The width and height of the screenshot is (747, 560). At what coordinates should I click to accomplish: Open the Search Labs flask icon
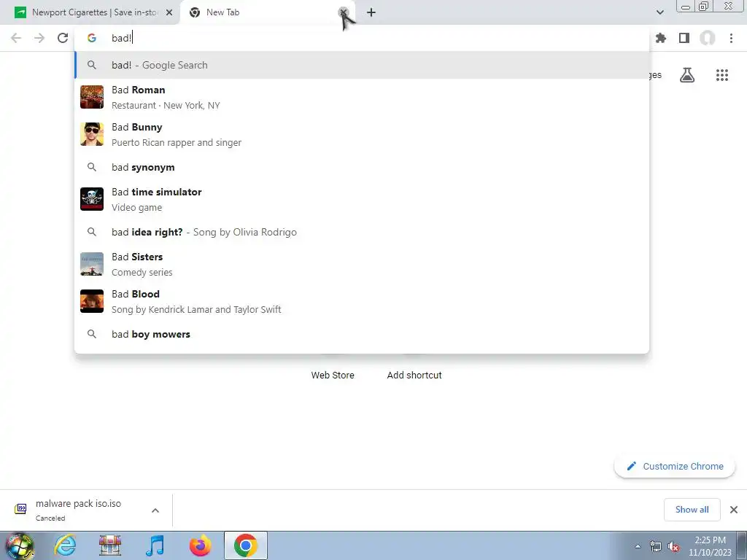[686, 75]
